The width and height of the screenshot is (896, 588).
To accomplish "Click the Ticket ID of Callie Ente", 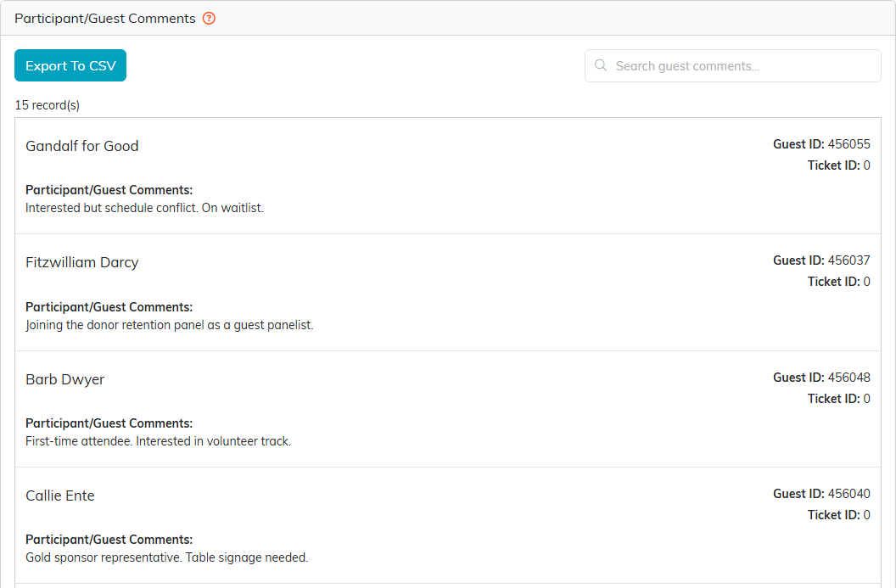I will point(839,515).
